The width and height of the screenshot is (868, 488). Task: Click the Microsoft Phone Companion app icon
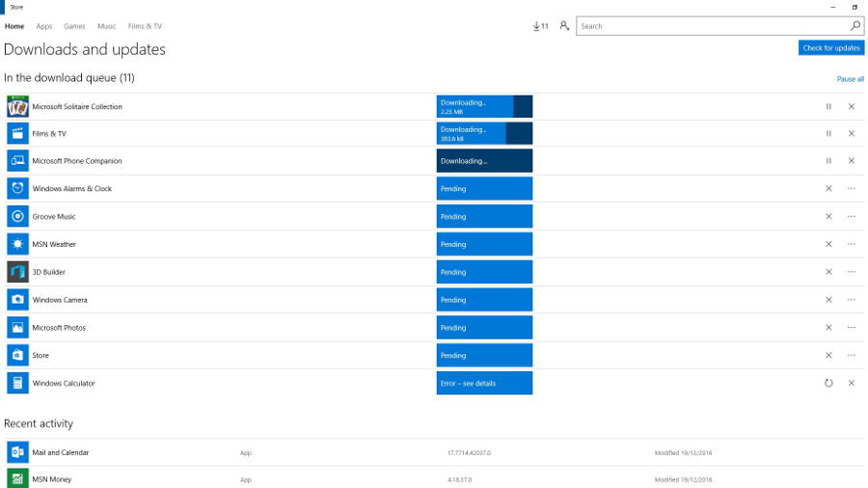pyautogui.click(x=17, y=160)
